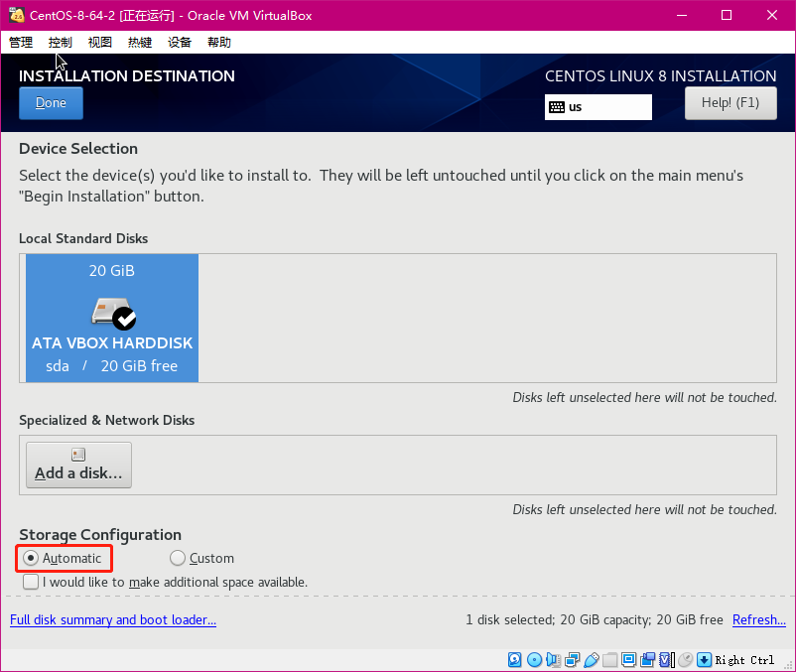
Task: Click the network adapters status icon
Action: [x=572, y=660]
